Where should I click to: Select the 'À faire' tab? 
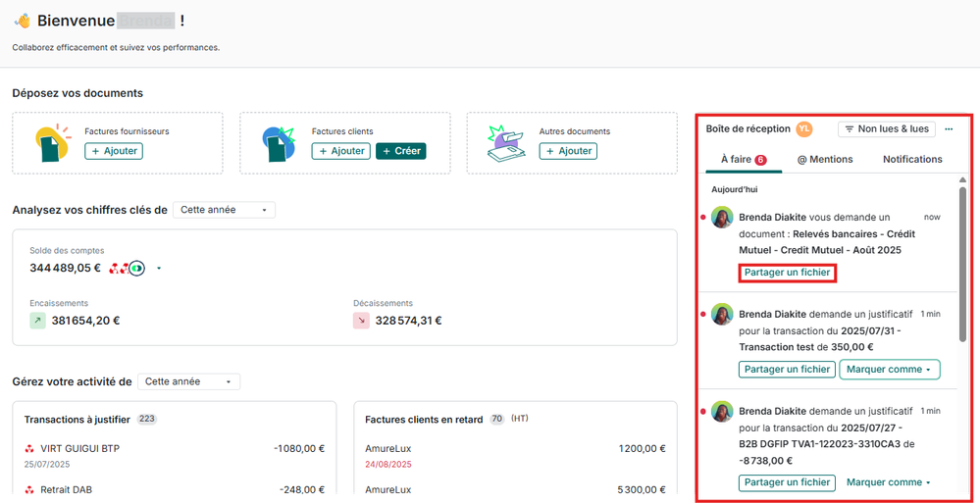point(743,159)
